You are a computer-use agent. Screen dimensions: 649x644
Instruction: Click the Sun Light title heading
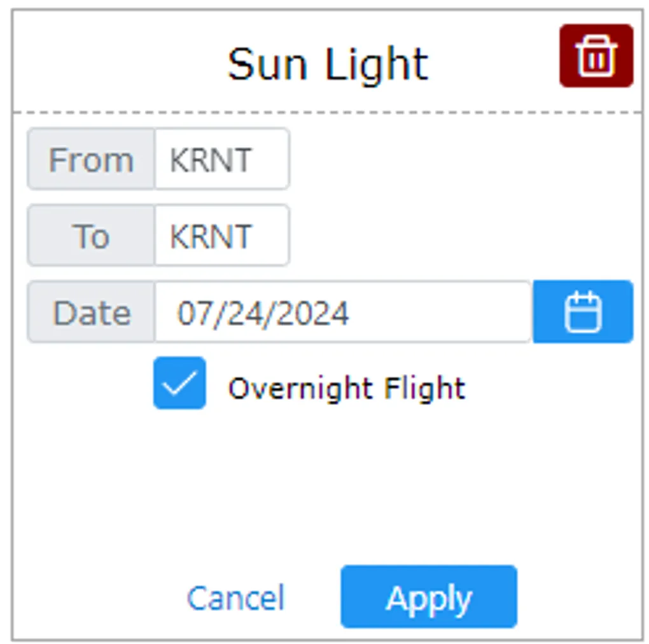(x=328, y=64)
